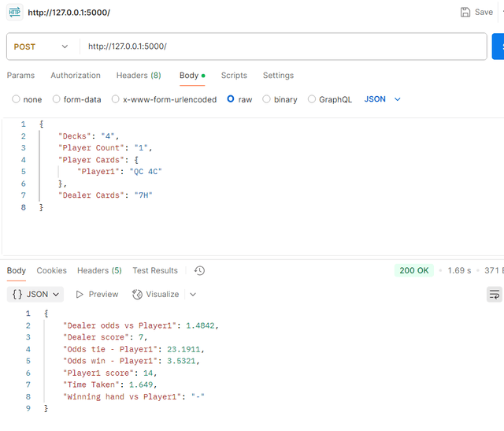Click the 200 OK status badge
Image resolution: width=504 pixels, height=431 pixels.
(x=414, y=270)
